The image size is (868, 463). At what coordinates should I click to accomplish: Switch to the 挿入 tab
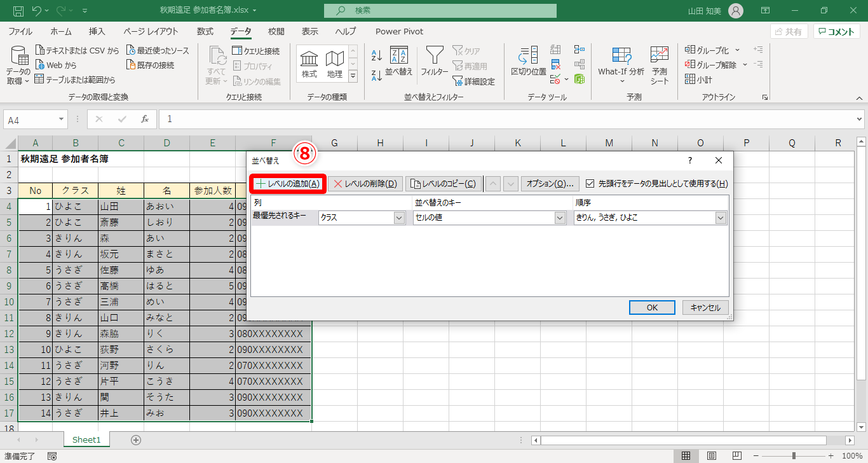97,31
